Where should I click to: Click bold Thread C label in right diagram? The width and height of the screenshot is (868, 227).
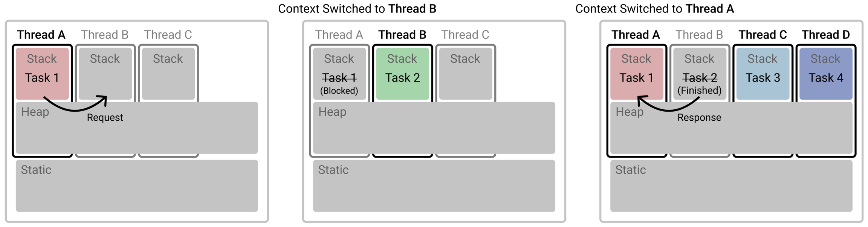click(763, 35)
